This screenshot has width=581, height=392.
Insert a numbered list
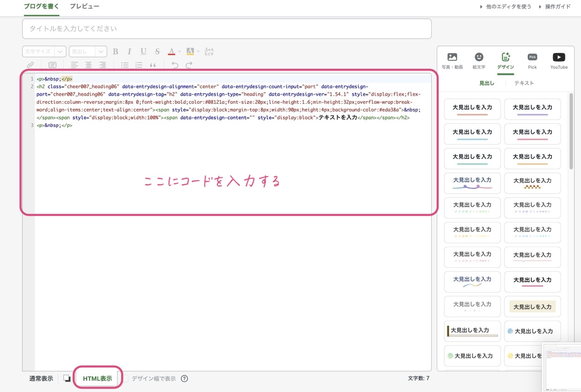point(139,65)
